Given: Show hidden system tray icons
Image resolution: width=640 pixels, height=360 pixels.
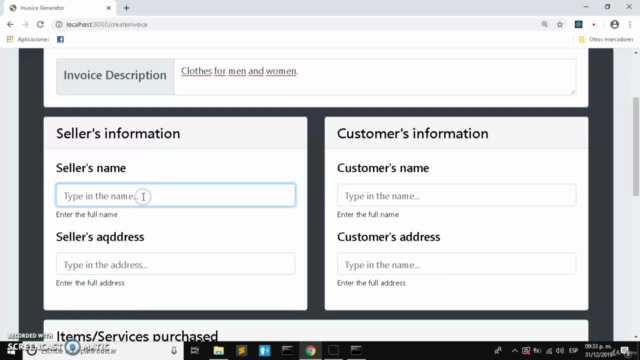Looking at the screenshot, I should tap(515, 351).
